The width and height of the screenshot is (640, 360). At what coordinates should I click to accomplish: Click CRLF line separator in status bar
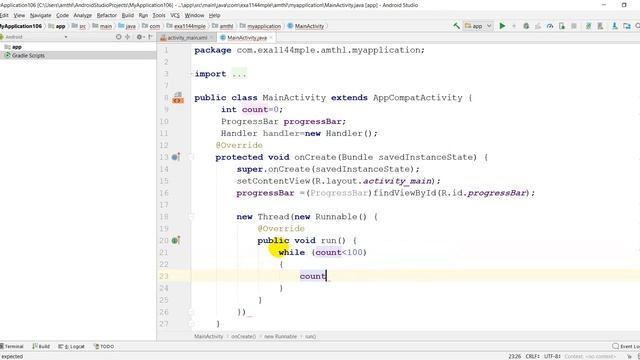pyautogui.click(x=533, y=356)
